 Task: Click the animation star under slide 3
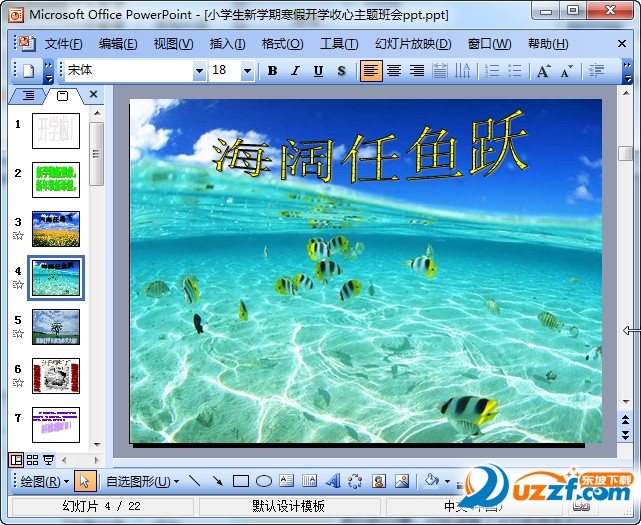tap(18, 235)
